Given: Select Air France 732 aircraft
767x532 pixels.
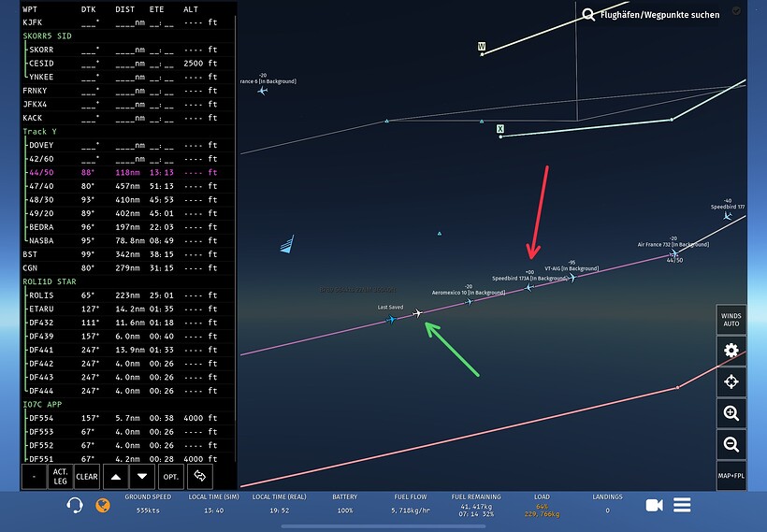Looking at the screenshot, I should [674, 253].
